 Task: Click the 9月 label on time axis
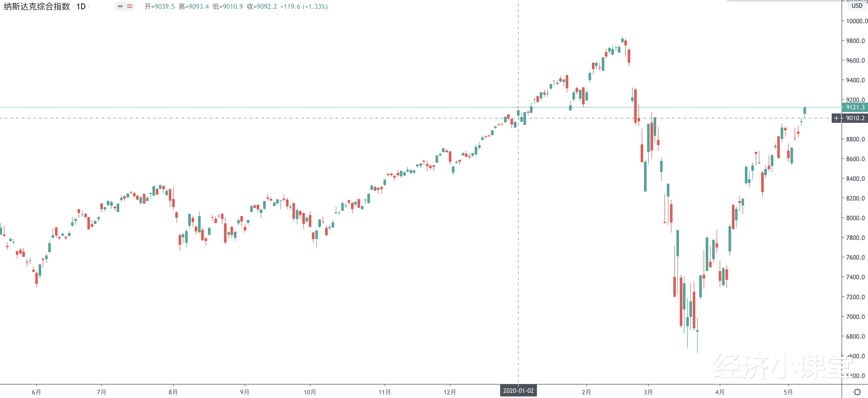click(x=245, y=392)
